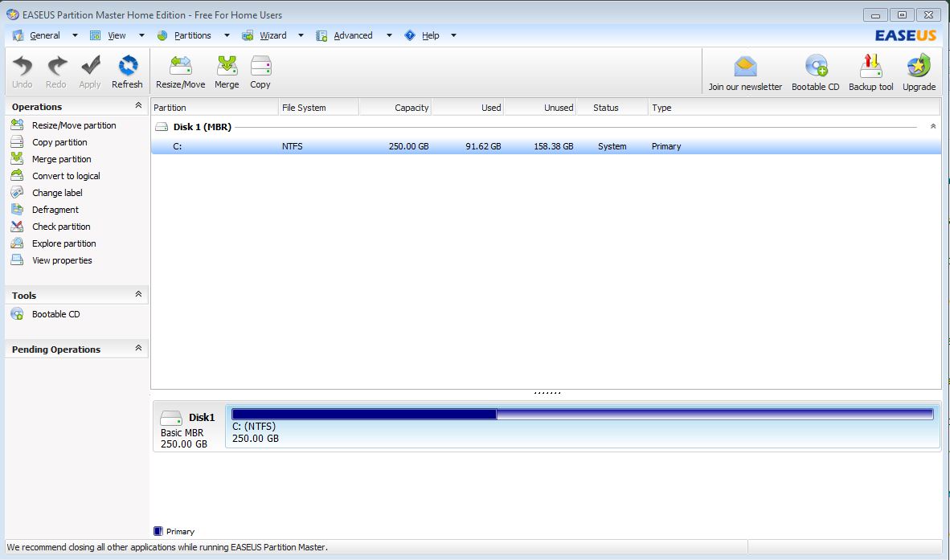Click the Undo toolbar icon
The height and width of the screenshot is (560, 950).
click(23, 66)
